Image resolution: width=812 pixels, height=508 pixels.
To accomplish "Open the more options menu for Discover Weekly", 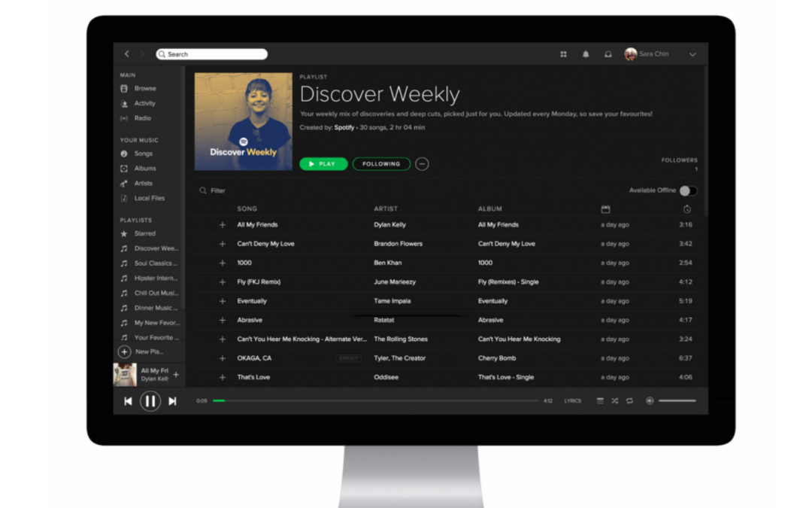I will pos(422,163).
